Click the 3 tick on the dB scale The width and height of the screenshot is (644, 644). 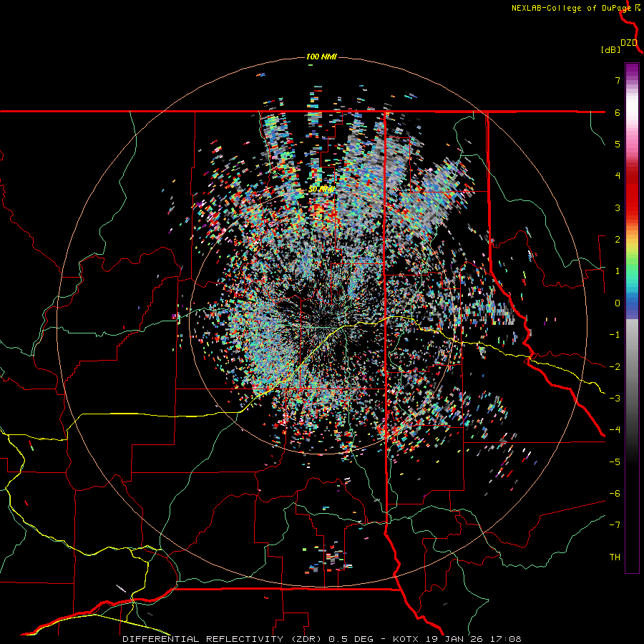tap(618, 208)
